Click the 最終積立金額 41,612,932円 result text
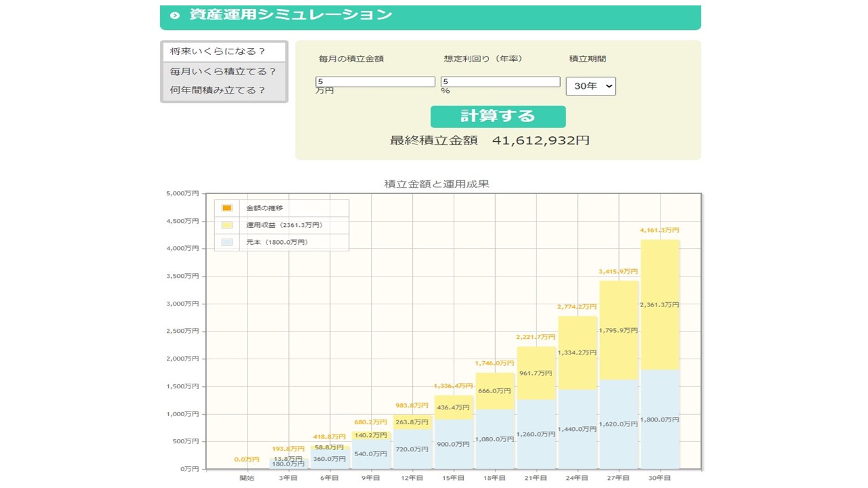The height and width of the screenshot is (488, 868). (x=490, y=141)
